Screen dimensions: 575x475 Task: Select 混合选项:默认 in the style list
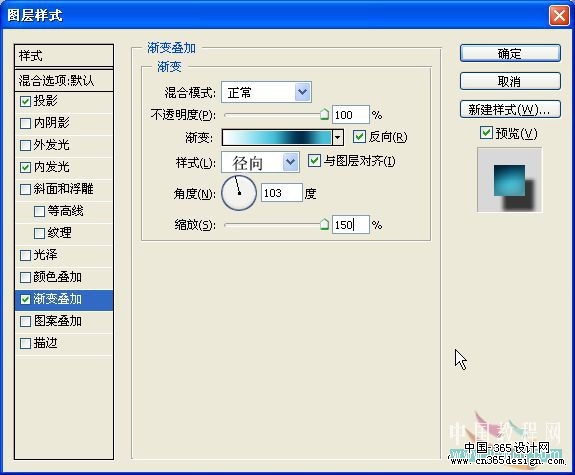click(64, 80)
